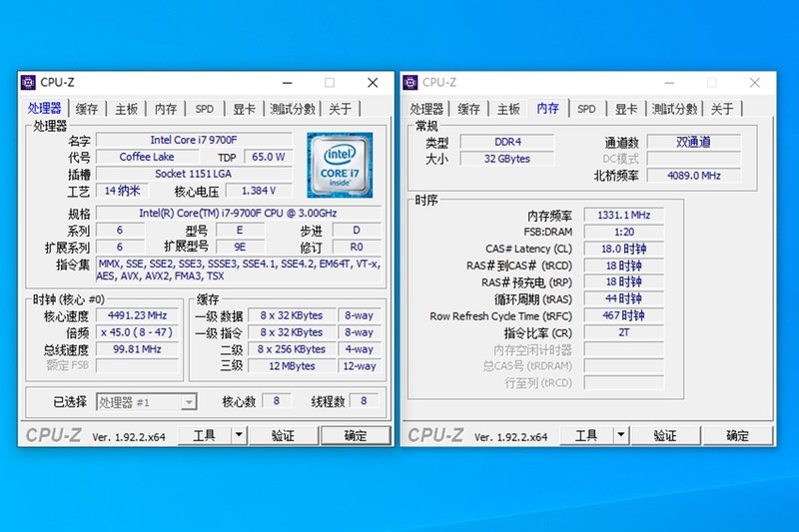Click the process value 14 纳米
Screen dimensions: 799x532
point(122,191)
